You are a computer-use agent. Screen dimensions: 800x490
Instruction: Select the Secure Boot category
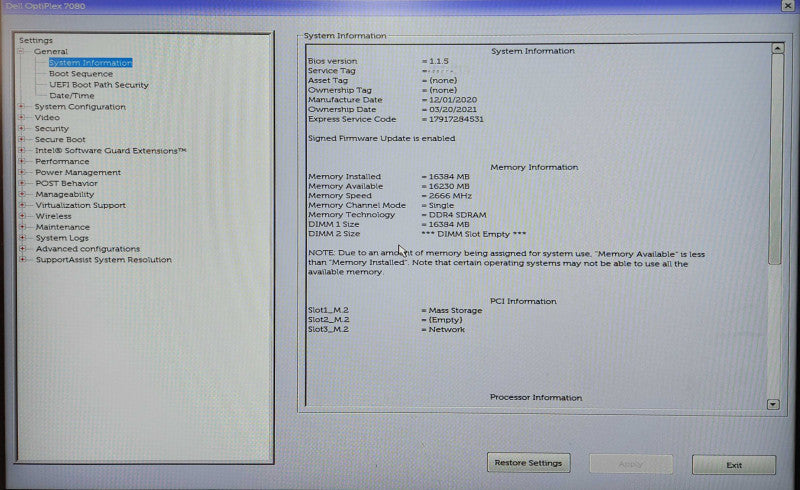(60, 139)
